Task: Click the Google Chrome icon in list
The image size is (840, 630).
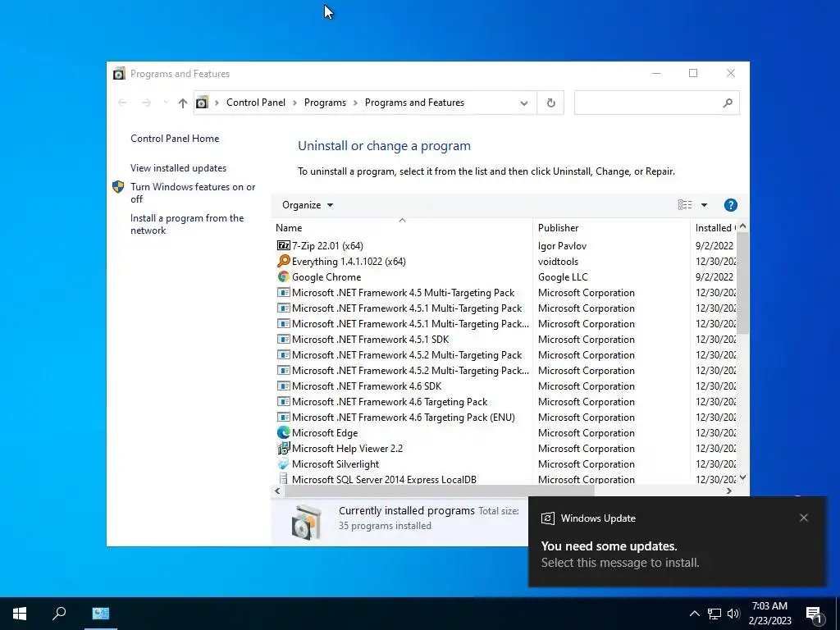Action: tap(283, 276)
